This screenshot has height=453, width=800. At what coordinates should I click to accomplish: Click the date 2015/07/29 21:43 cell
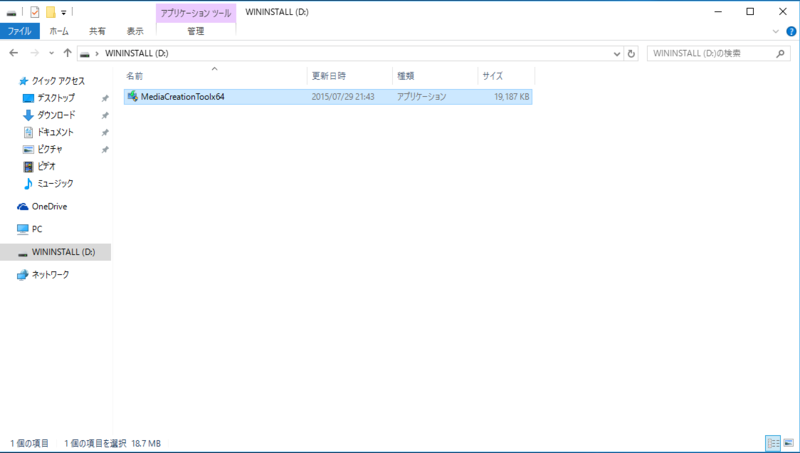point(343,96)
